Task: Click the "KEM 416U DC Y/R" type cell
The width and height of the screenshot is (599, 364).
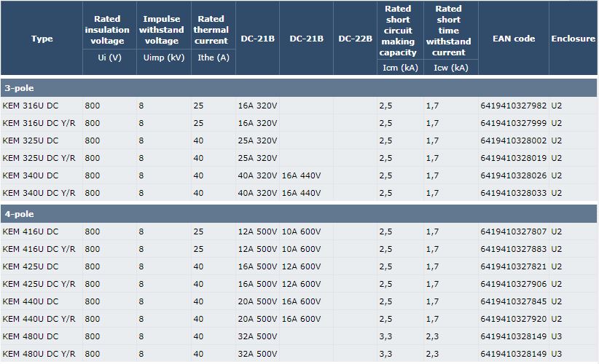Action: tap(39, 249)
